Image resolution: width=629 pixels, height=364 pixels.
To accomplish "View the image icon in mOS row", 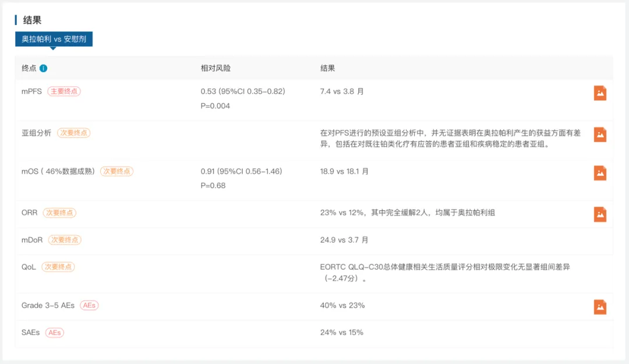I will click(600, 173).
